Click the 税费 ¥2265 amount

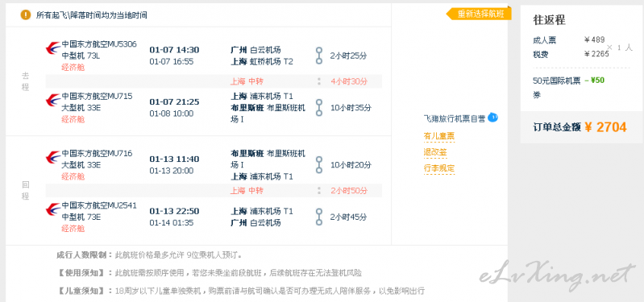tap(571, 54)
